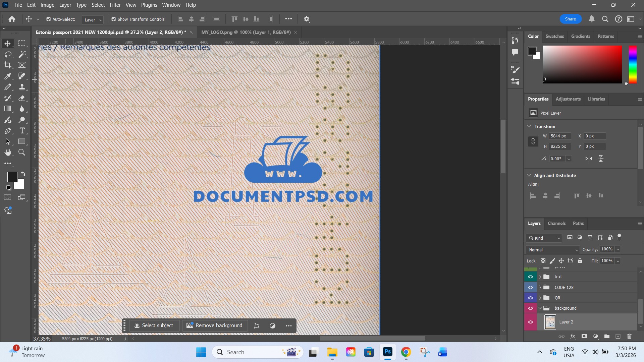Open the Filter menu

pyautogui.click(x=115, y=5)
